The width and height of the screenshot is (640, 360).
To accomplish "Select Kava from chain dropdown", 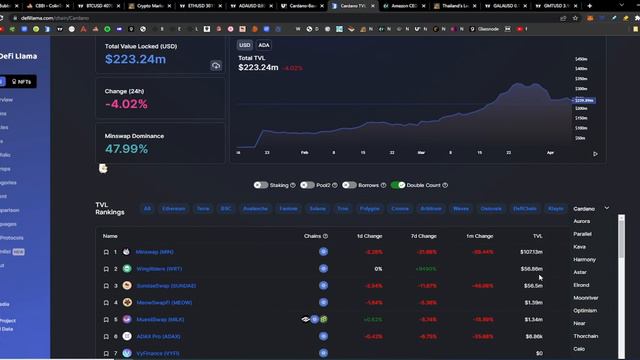I will tap(580, 247).
